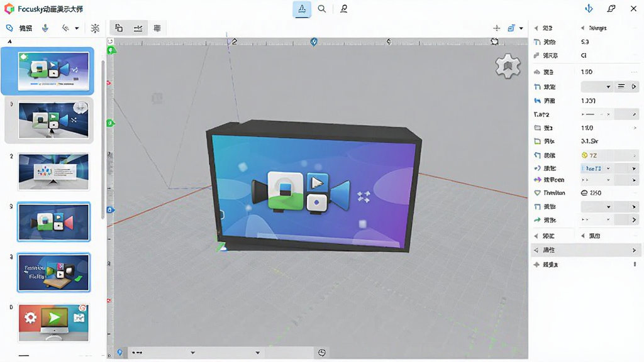Click the green arrow icon in properties panel

pos(537,220)
